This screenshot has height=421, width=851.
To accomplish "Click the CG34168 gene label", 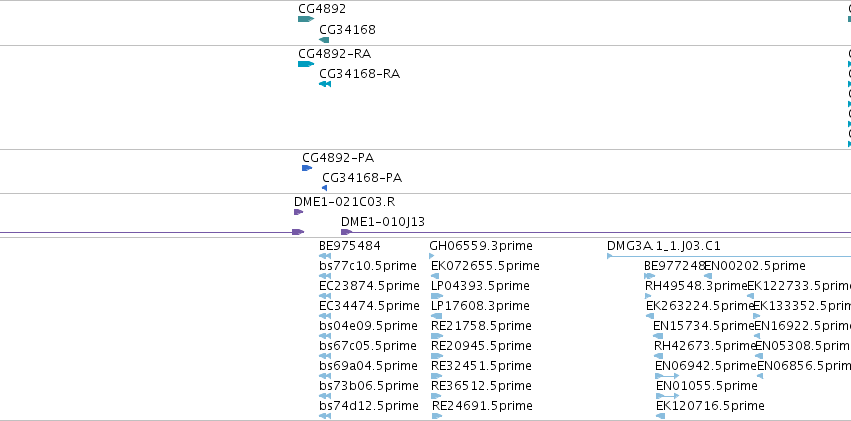I will 347,29.
